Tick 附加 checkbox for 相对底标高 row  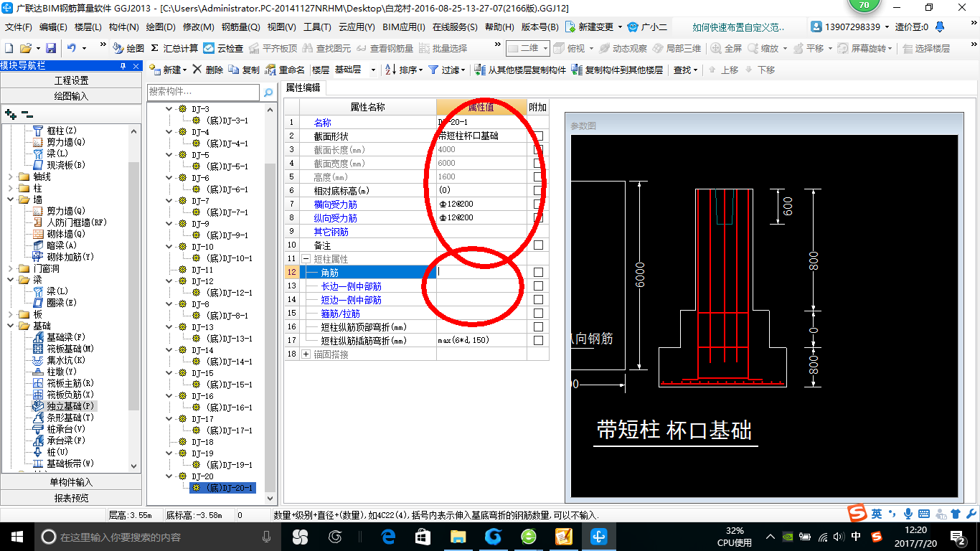click(x=538, y=190)
